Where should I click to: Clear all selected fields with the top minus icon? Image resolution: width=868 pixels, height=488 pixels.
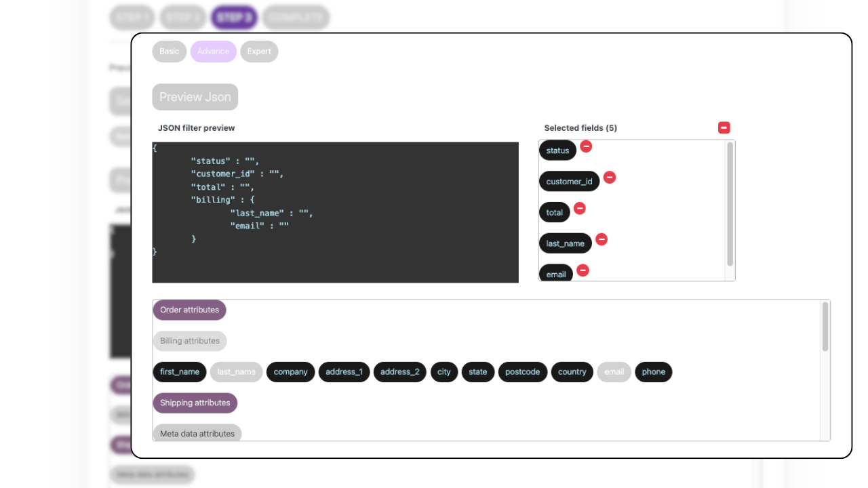click(x=724, y=127)
